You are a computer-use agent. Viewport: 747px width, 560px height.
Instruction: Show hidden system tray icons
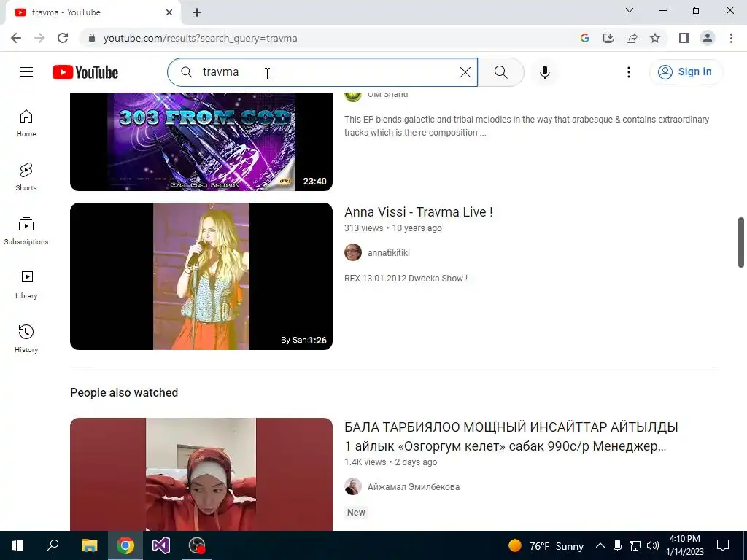coord(600,545)
